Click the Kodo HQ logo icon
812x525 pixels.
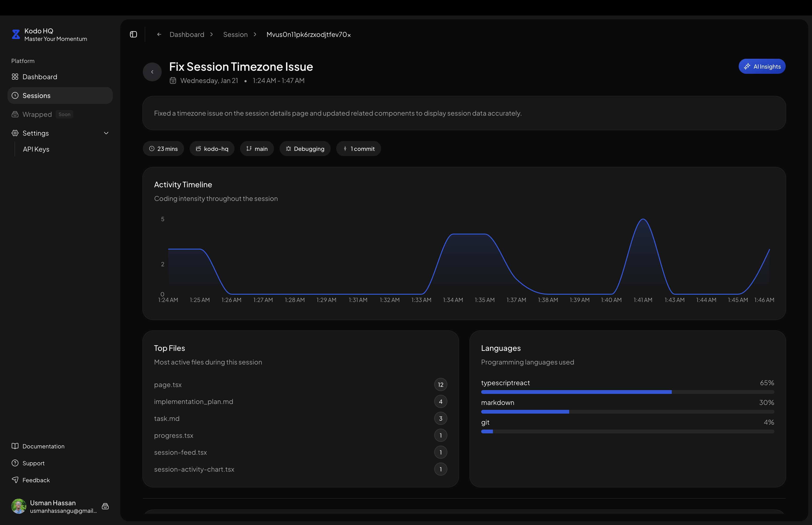pos(16,35)
